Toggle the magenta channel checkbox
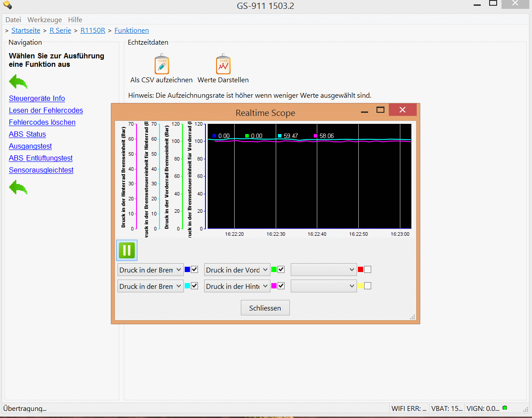This screenshot has width=532, height=418. [x=281, y=286]
